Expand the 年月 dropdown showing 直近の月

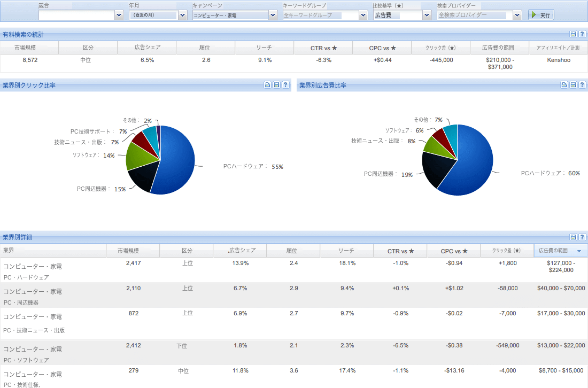coord(183,15)
